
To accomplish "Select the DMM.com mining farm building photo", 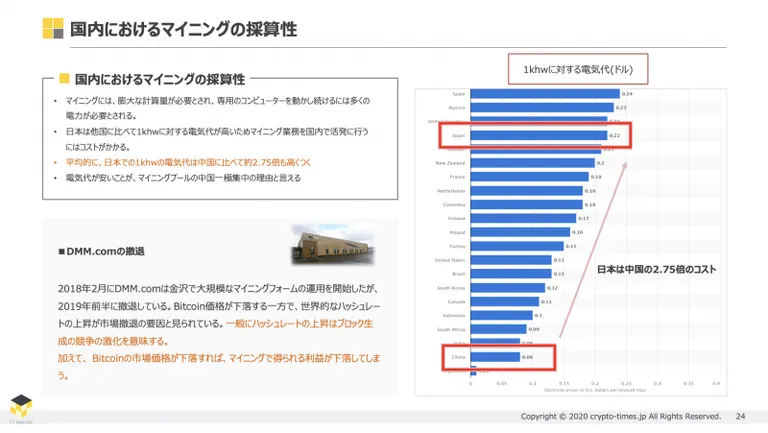I will pos(333,245).
